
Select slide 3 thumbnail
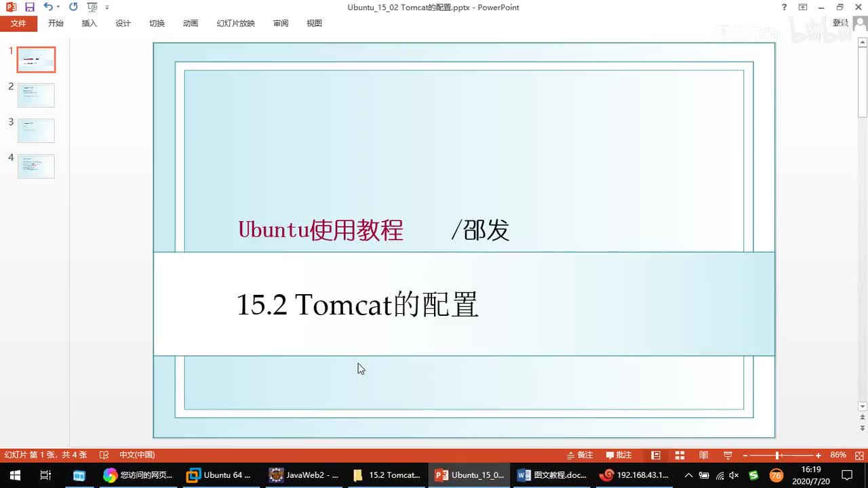pos(36,130)
